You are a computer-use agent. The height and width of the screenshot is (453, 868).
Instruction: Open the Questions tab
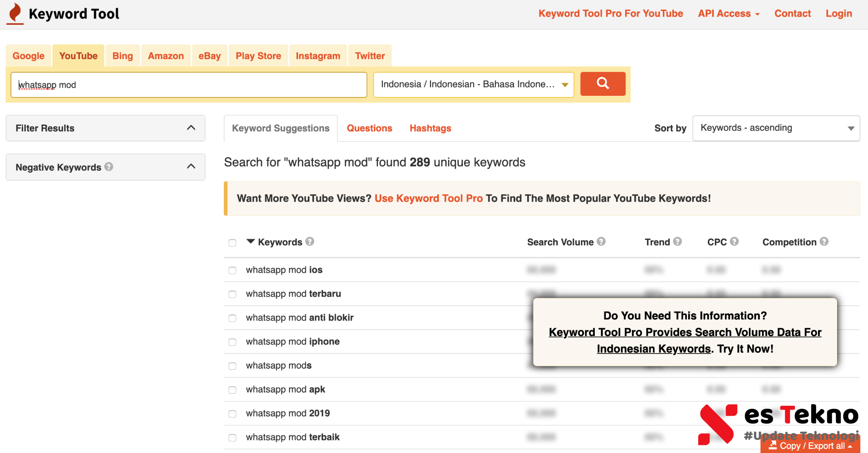[369, 128]
